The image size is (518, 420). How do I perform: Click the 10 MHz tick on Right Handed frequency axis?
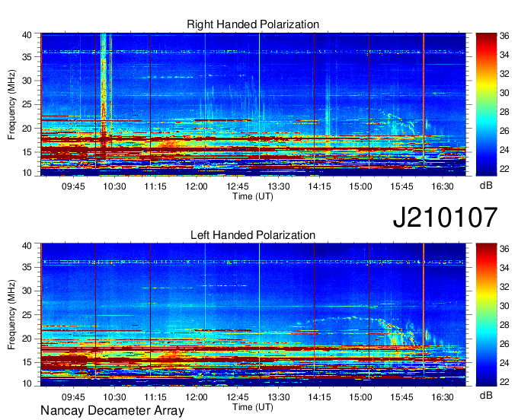pos(27,173)
